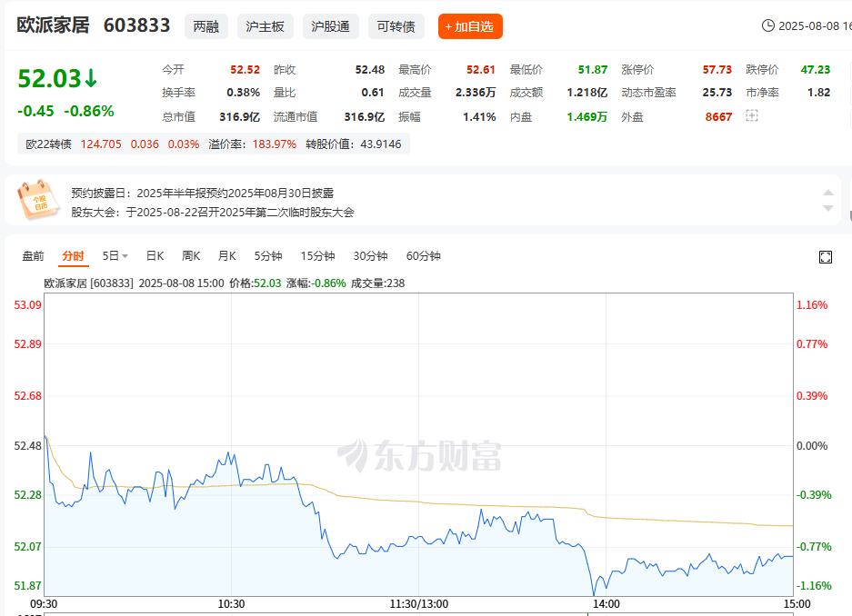Click the 10:30 time axis label
This screenshot has width=852, height=616.
232,604
